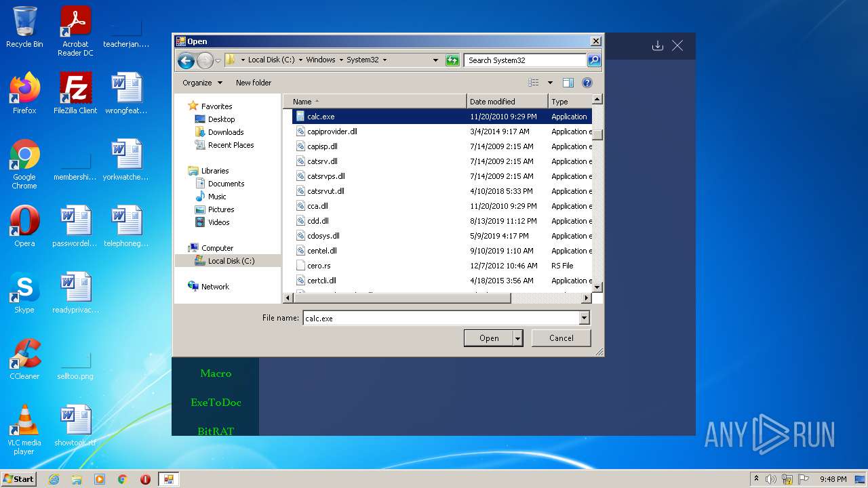Sort by Date modified column header

pos(507,102)
